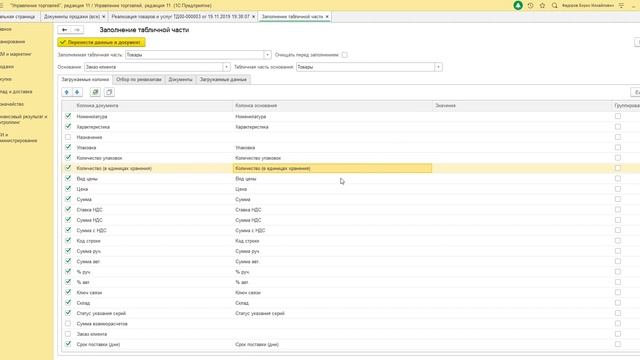This screenshot has width=640, height=360.
Task: Open the settings menu icon beside user name
Action: coord(621,6)
